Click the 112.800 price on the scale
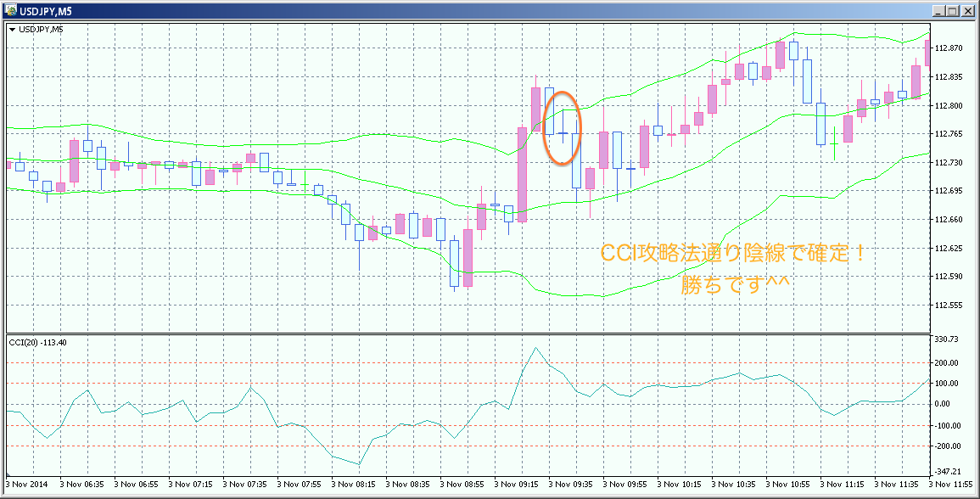Viewport: 980px width, 499px height. pyautogui.click(x=947, y=106)
